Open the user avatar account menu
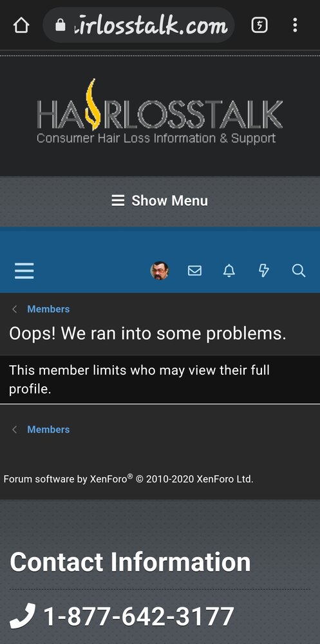320x644 pixels. [x=160, y=270]
